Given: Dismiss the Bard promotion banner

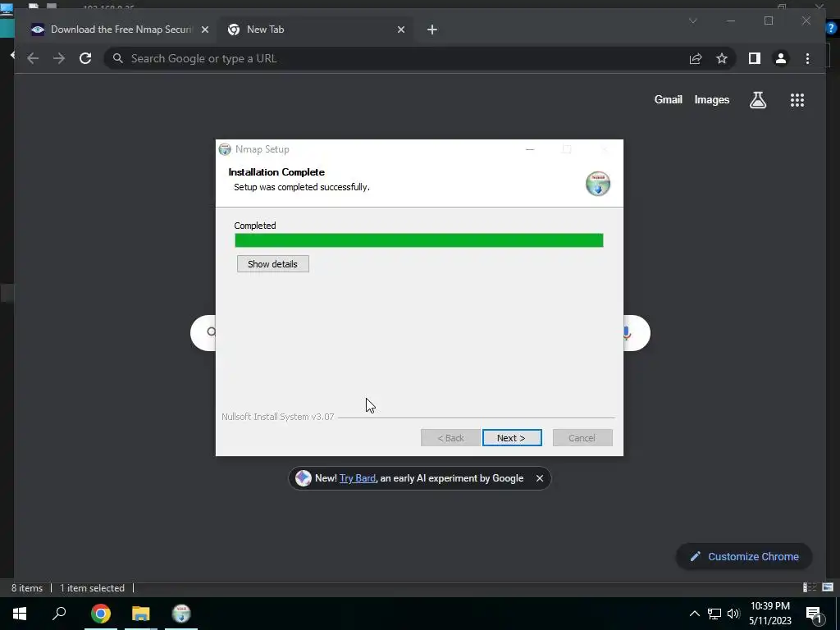Looking at the screenshot, I should point(540,478).
